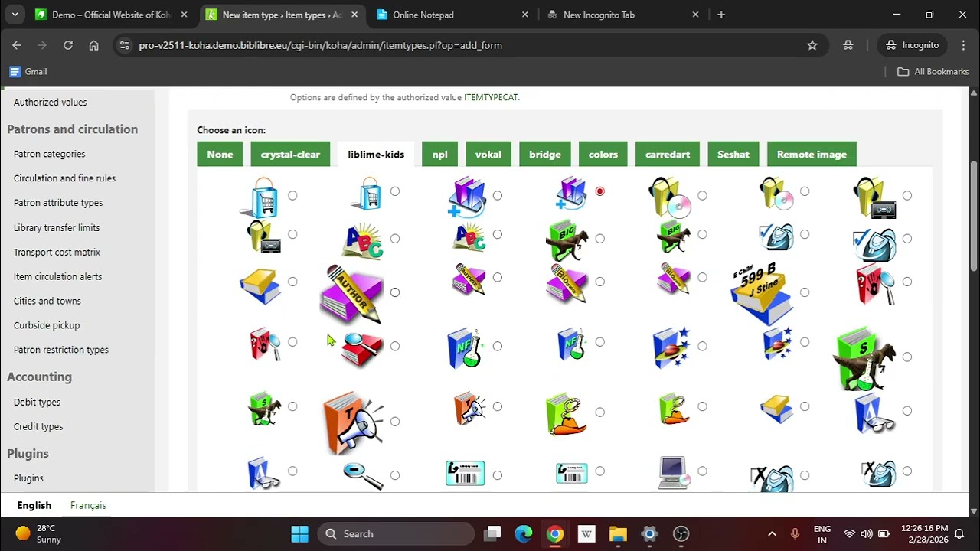The width and height of the screenshot is (980, 551).
Task: Open the tab search dropdown arrow
Action: (x=15, y=15)
